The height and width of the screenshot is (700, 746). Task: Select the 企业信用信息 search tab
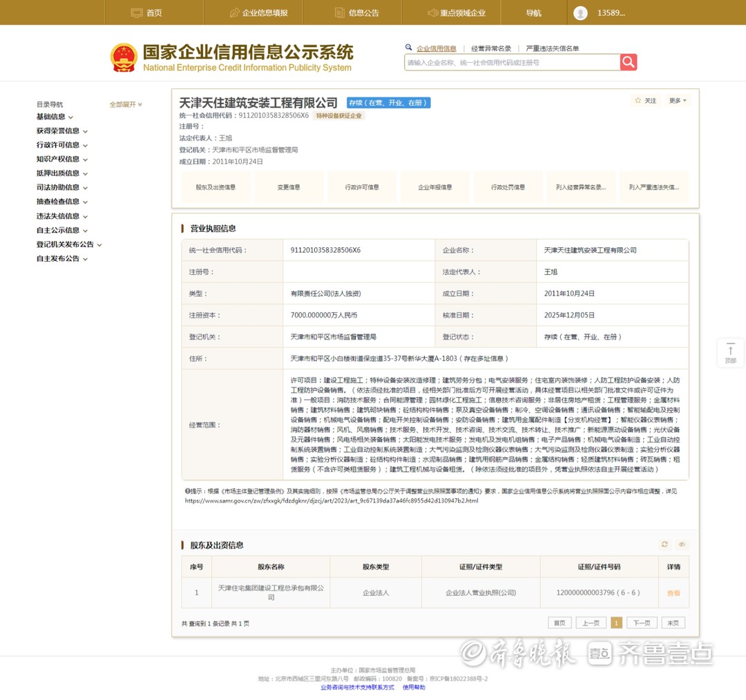pos(437,48)
